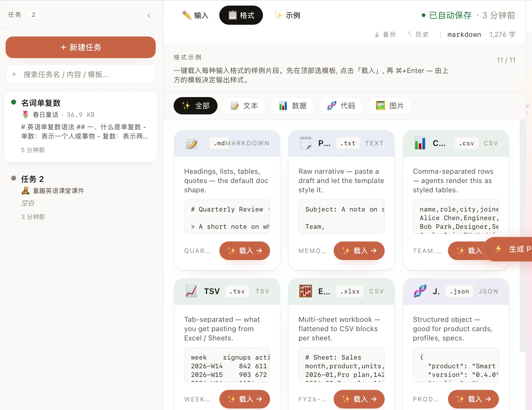Click the 已自动保存 status text
Viewport: 532px width, 410px height.
(x=450, y=15)
